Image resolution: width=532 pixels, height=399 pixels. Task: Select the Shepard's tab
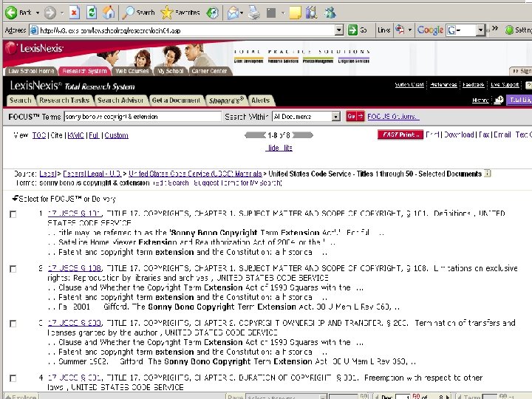[x=226, y=100]
